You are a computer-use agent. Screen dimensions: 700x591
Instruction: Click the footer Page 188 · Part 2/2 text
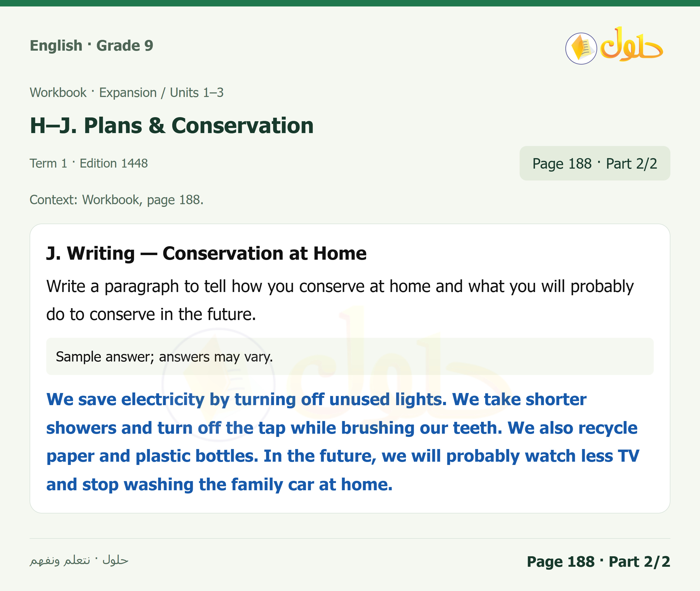click(598, 562)
